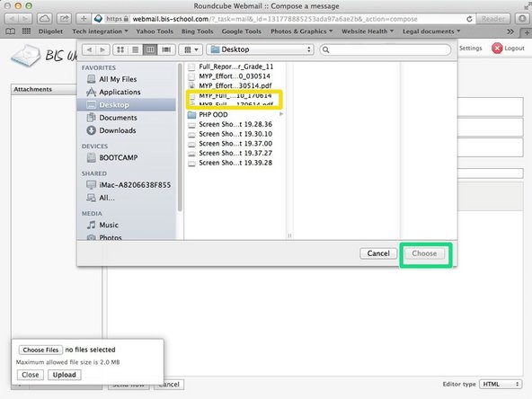Expand PHP OOD folder arrow

[x=281, y=114]
